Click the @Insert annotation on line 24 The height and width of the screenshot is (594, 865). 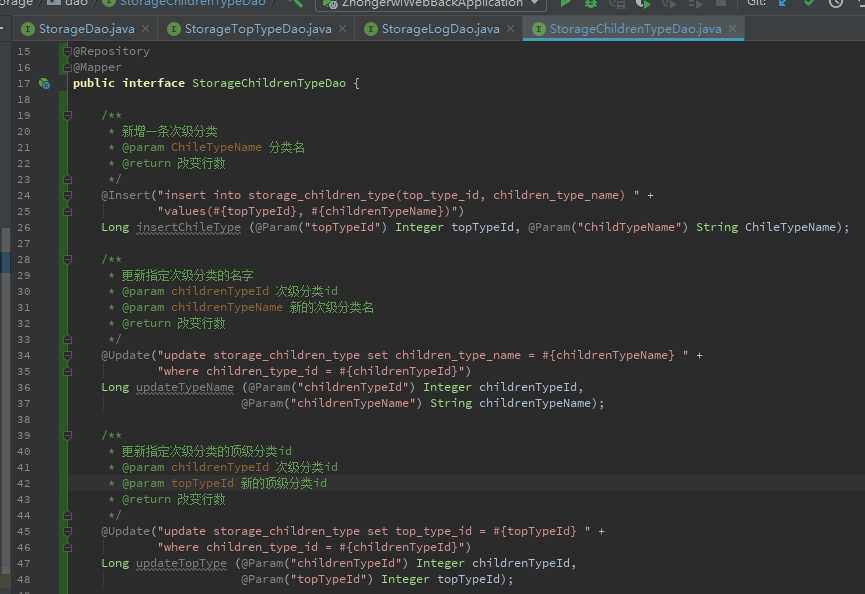[125, 195]
